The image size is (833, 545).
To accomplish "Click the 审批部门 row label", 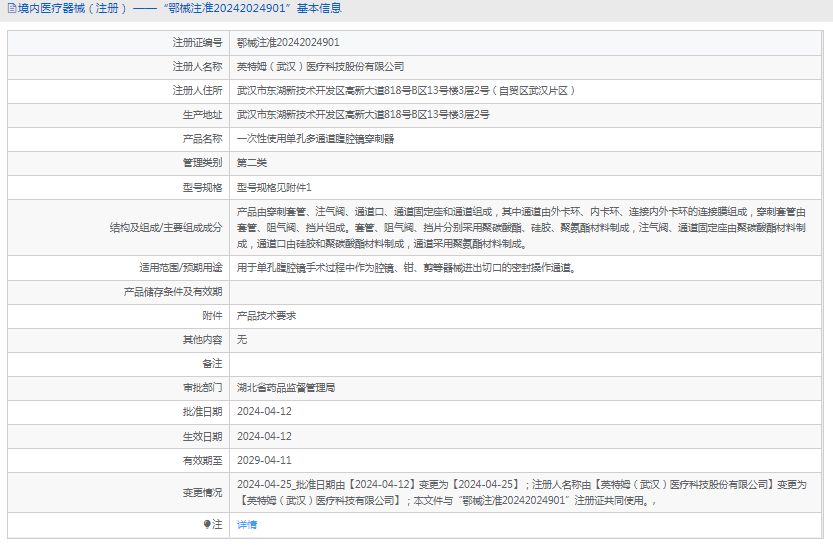I will point(202,388).
